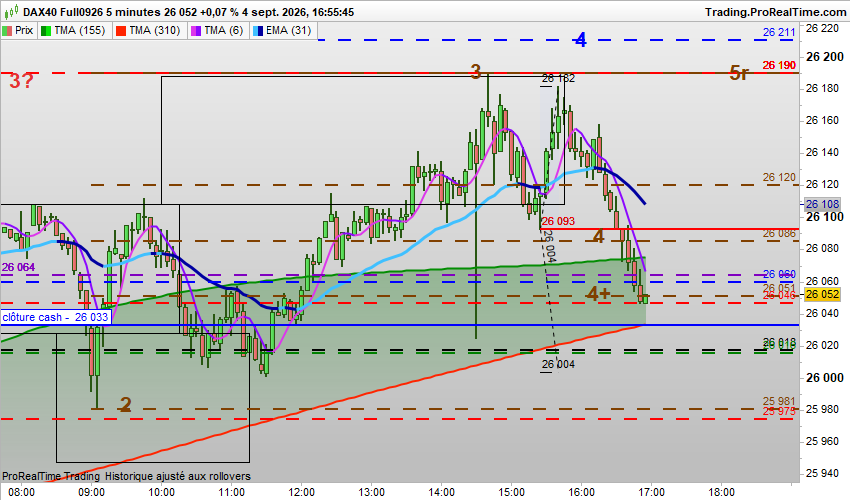Click the yellow 26 052 current price tag
The width and height of the screenshot is (850, 500).
(x=822, y=294)
